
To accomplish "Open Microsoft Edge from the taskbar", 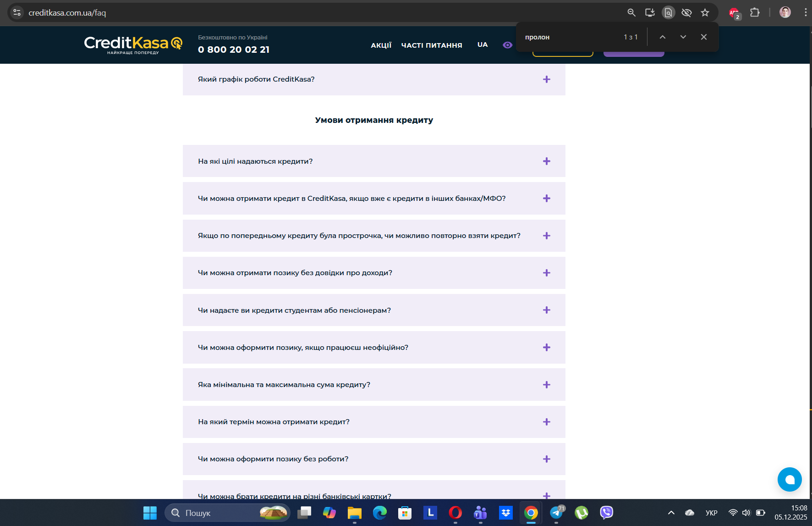I will tap(380, 513).
